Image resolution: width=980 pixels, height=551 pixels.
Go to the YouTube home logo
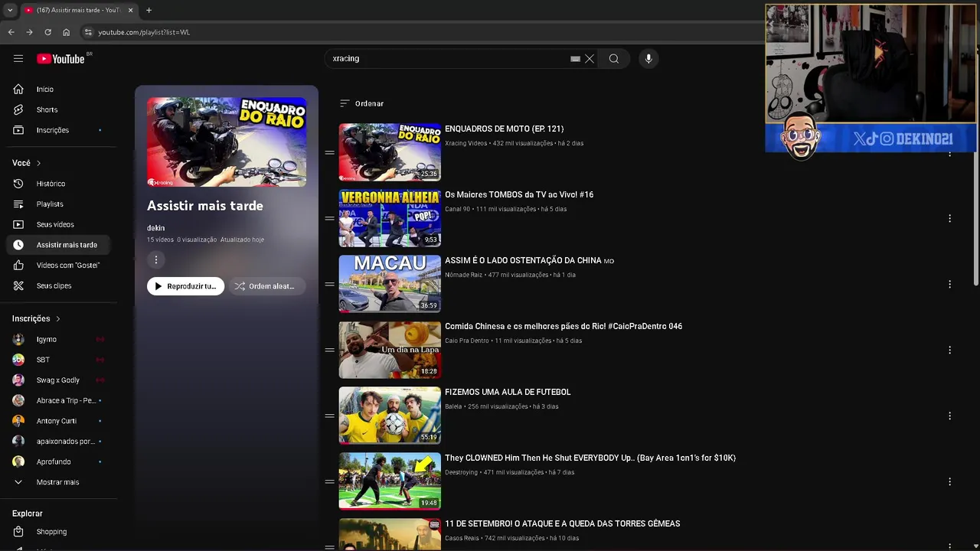click(61, 59)
